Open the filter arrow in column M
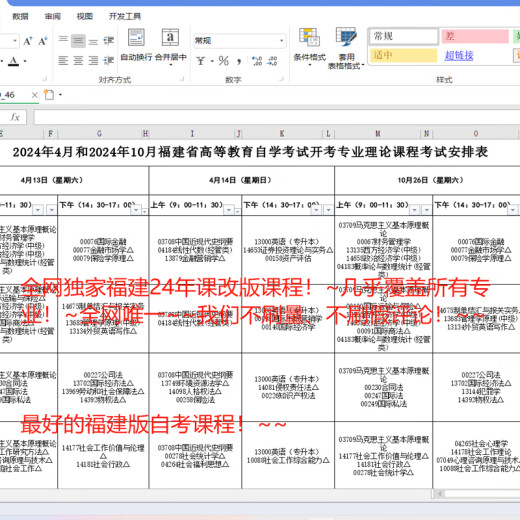The width and height of the screenshot is (520, 520). pyautogui.click(x=414, y=210)
